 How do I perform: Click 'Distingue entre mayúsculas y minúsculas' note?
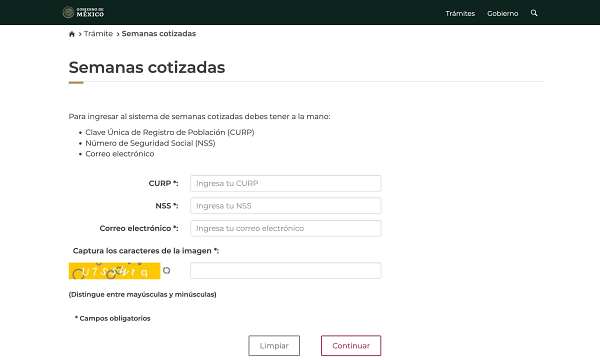pyautogui.click(x=142, y=295)
